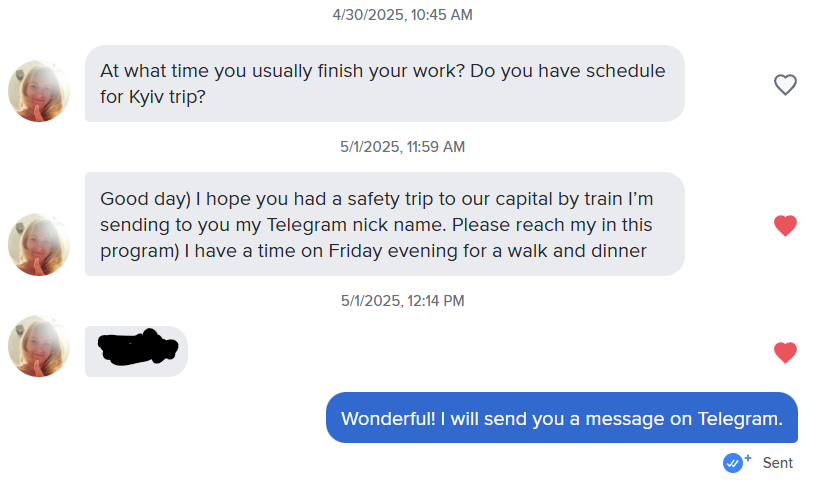Select the 'At what time you usually finish' bubble
Viewport: 816px width, 488px height.
[385, 83]
